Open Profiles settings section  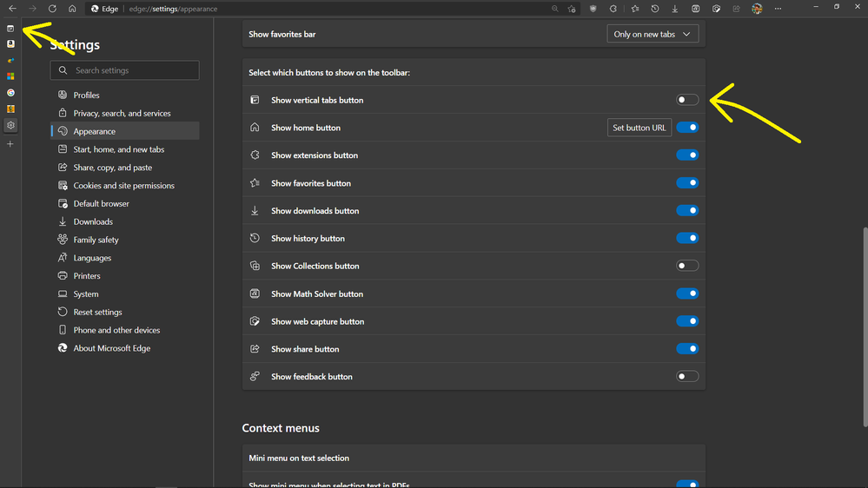coord(124,96)
